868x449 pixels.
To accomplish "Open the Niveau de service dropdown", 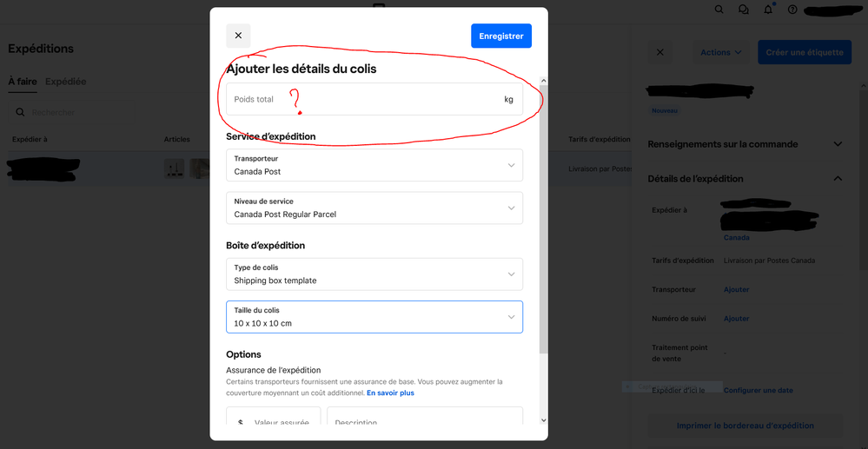I will coord(374,208).
